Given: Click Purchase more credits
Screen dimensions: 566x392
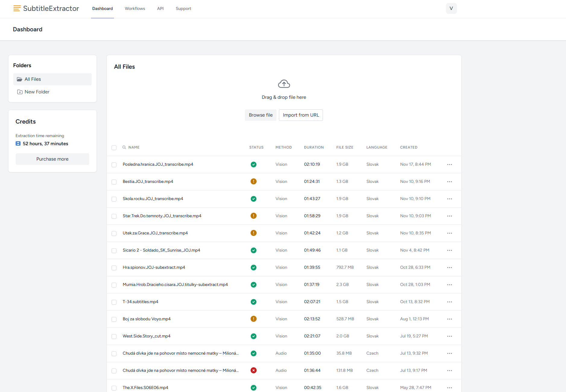Looking at the screenshot, I should pyautogui.click(x=52, y=159).
